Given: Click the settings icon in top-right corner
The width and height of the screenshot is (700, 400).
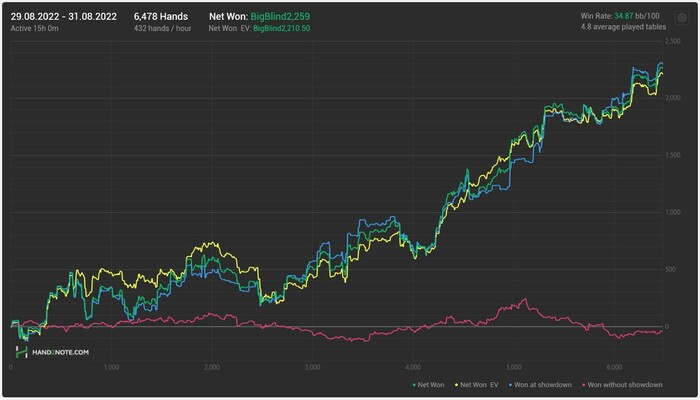Looking at the screenshot, I should tap(681, 17).
